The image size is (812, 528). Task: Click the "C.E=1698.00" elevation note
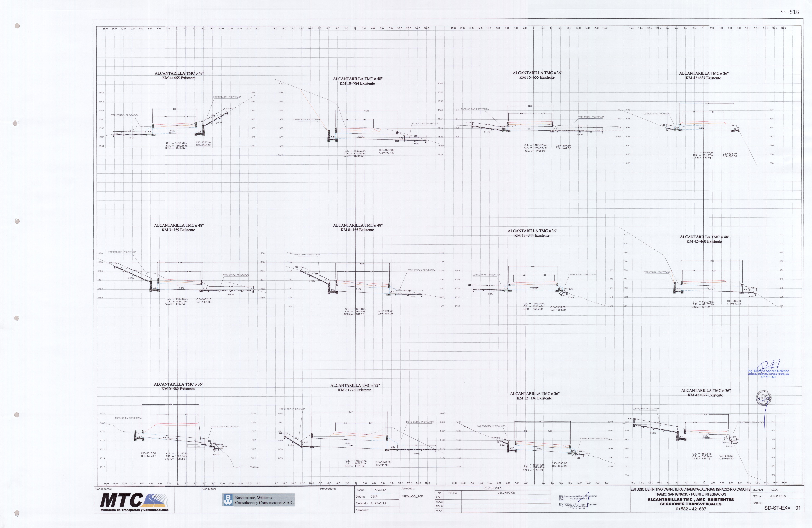coord(560,463)
